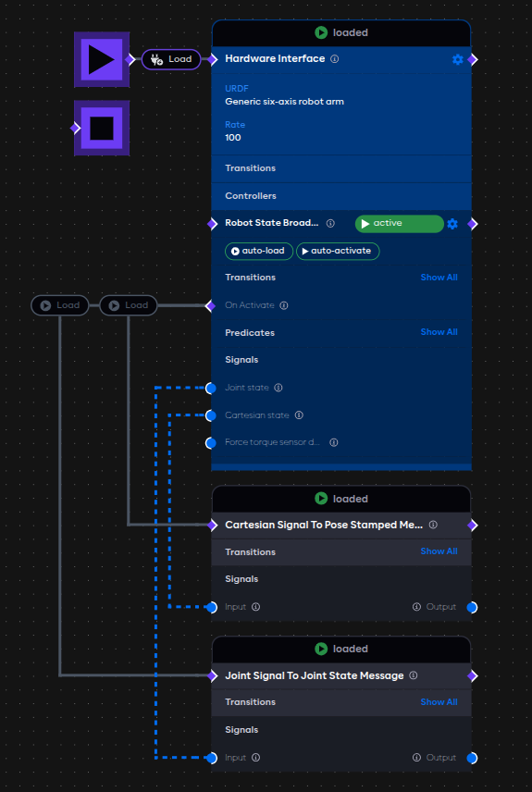Toggle the auto-load chip
This screenshot has width=532, height=792.
pos(259,251)
